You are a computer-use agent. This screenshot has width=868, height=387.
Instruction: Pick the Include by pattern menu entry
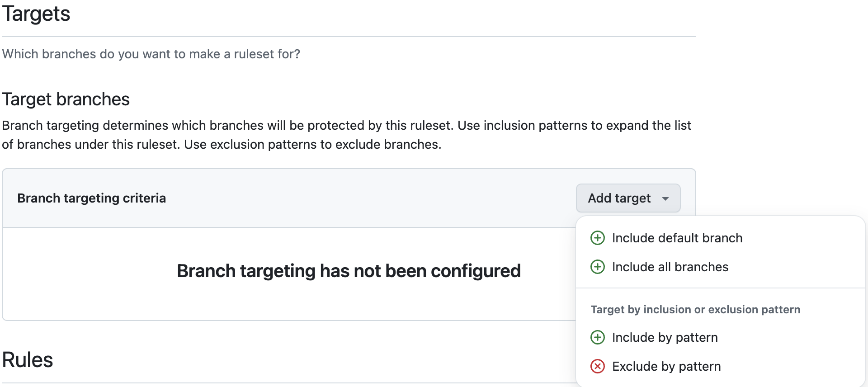pyautogui.click(x=665, y=337)
